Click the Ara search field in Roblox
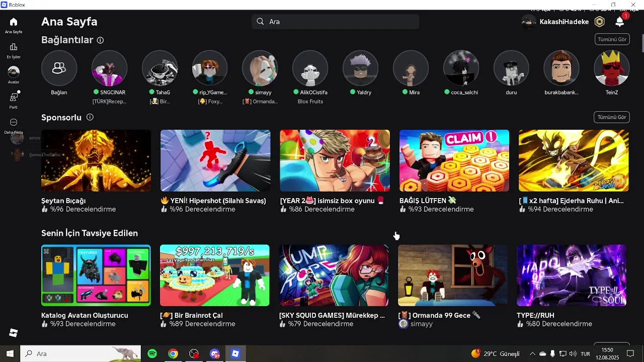644x362 pixels. [336, 22]
